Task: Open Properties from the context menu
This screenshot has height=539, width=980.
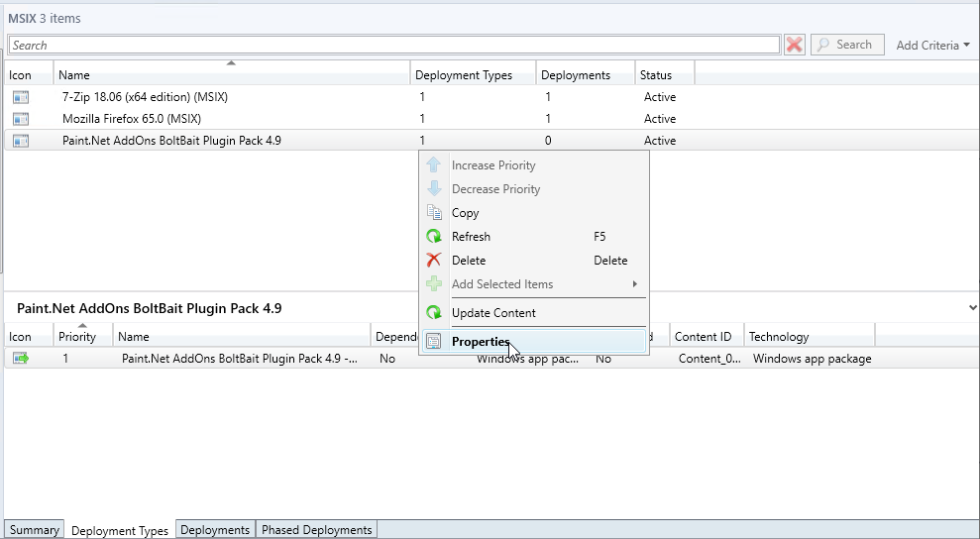Action: tap(480, 342)
